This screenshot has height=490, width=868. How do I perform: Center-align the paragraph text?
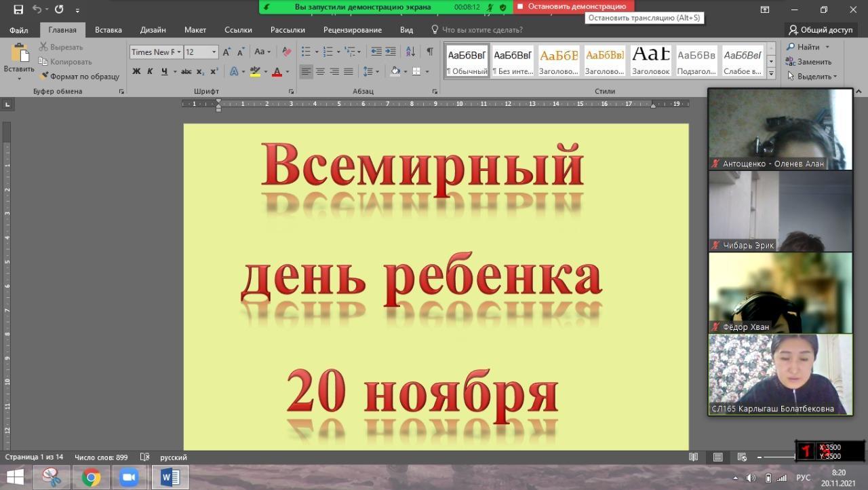320,72
